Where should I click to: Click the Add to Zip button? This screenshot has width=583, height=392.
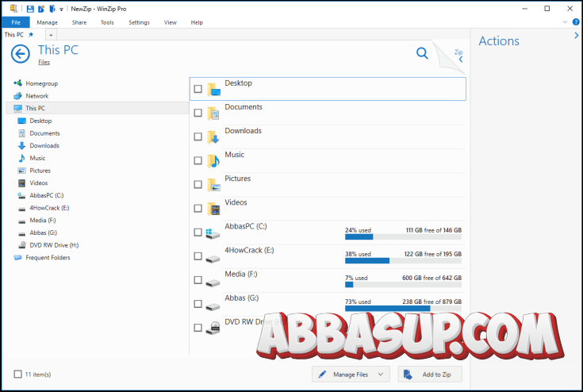pos(430,375)
